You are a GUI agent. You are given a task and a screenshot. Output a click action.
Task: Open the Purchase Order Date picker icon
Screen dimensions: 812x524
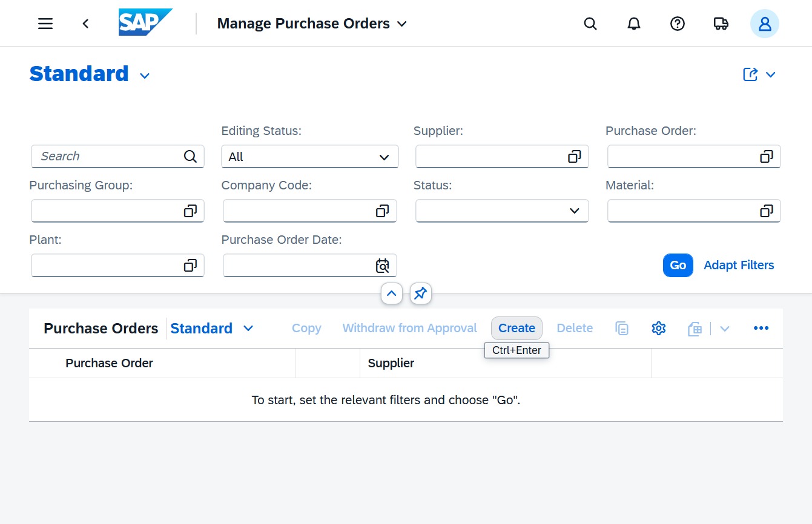point(382,266)
